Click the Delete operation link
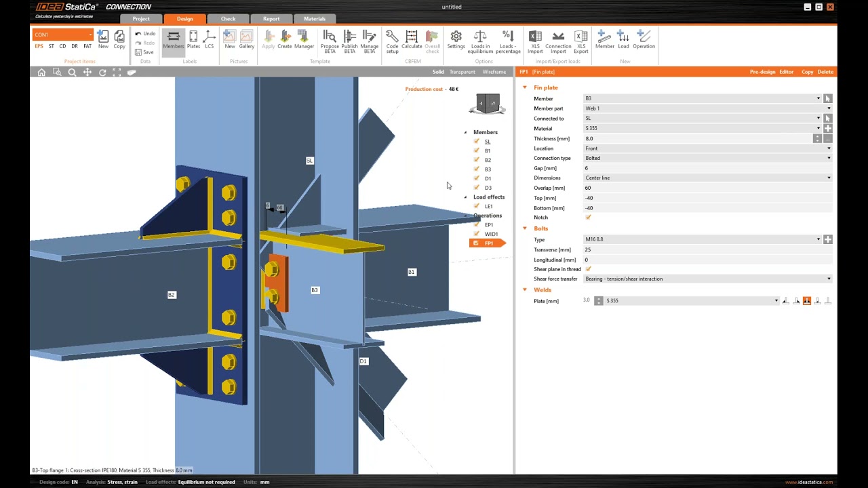This screenshot has height=488, width=868. coord(825,72)
